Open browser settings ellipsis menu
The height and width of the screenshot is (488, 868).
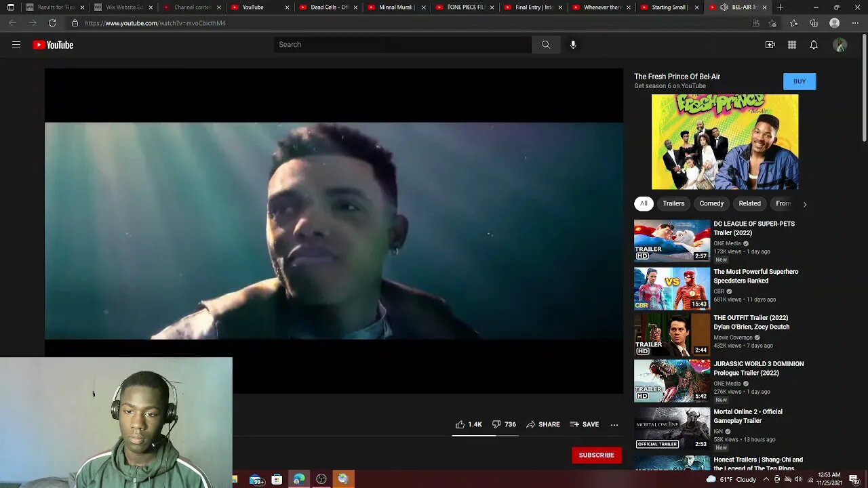click(854, 23)
